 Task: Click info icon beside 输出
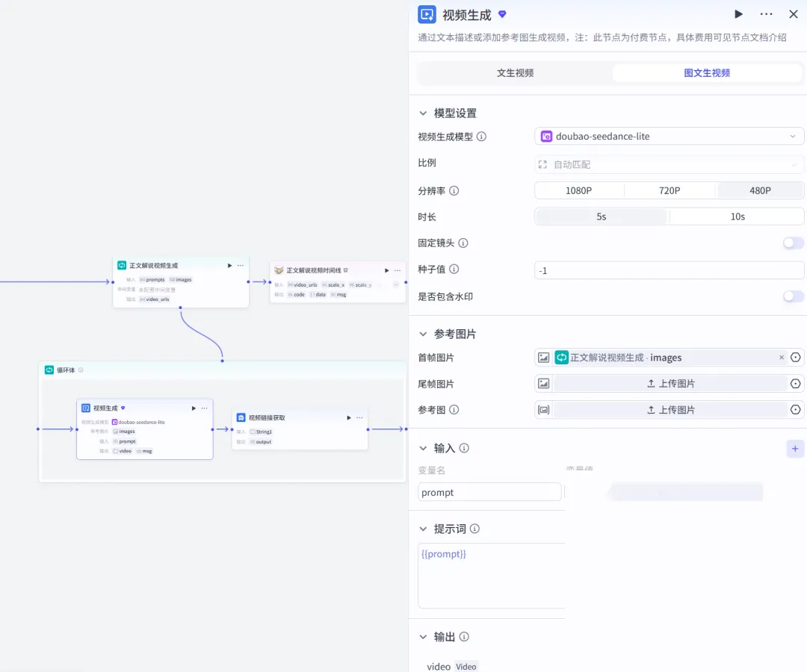pos(464,636)
